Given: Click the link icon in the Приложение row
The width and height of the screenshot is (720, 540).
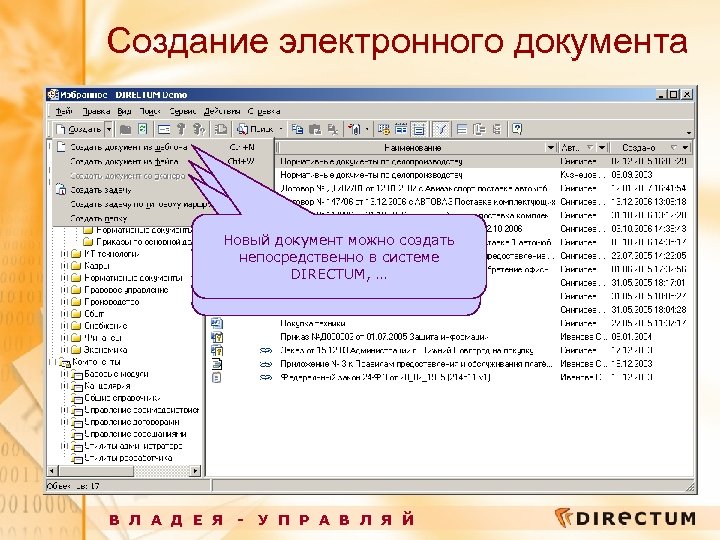Looking at the screenshot, I should tap(265, 364).
